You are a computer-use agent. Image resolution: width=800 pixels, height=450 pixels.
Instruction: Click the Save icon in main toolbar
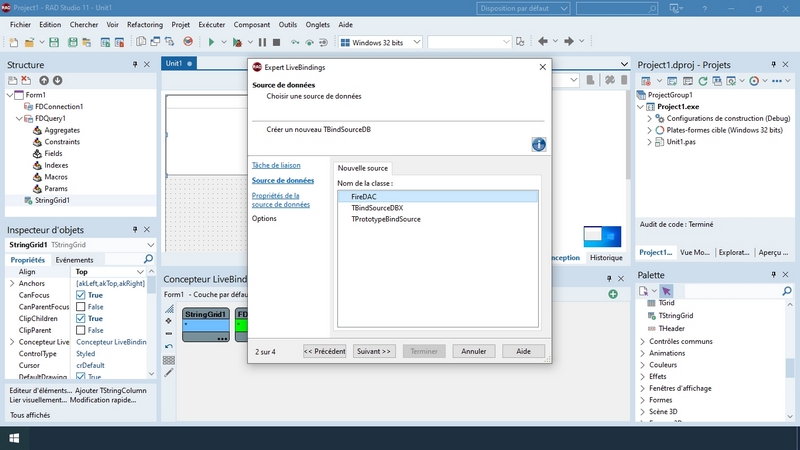click(55, 42)
